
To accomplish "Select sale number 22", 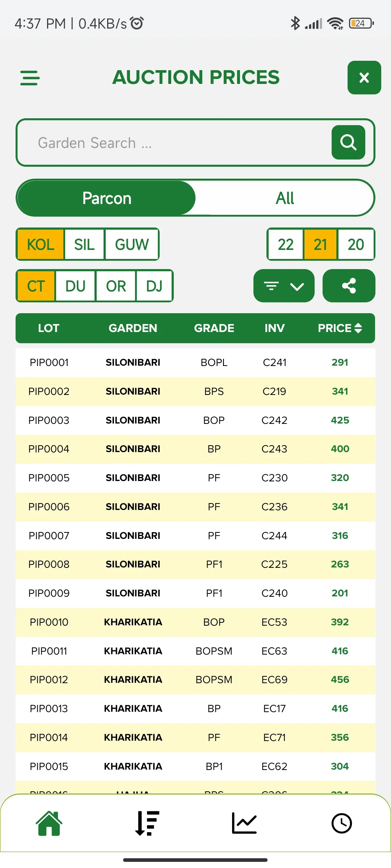I will (286, 244).
